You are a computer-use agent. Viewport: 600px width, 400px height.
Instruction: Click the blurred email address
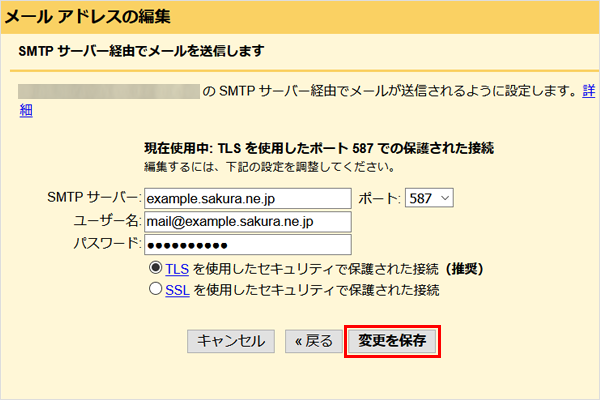click(108, 91)
